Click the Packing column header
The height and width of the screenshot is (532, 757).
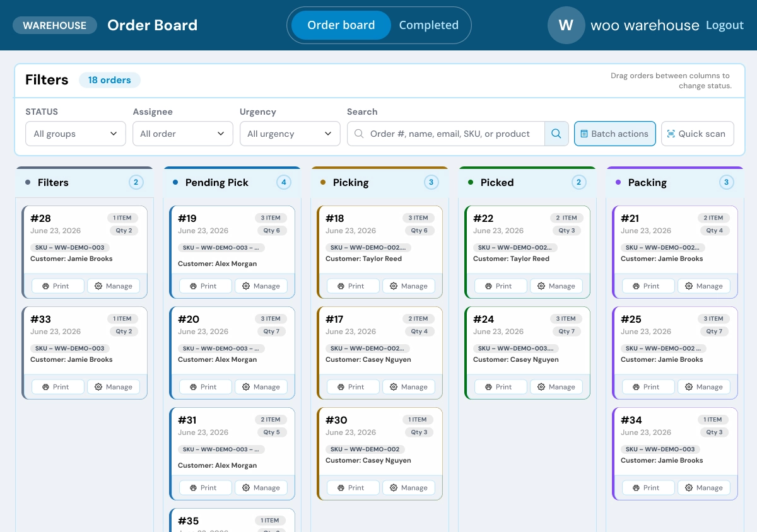(675, 182)
